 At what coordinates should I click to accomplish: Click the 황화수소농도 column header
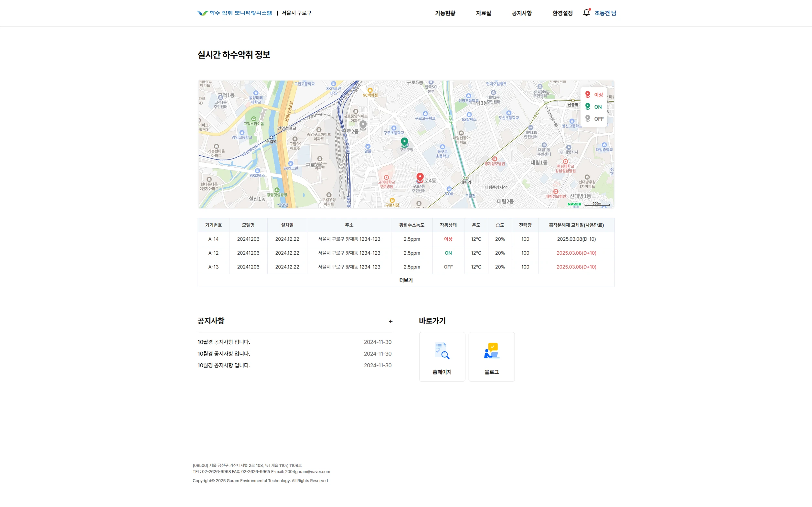[x=412, y=225]
